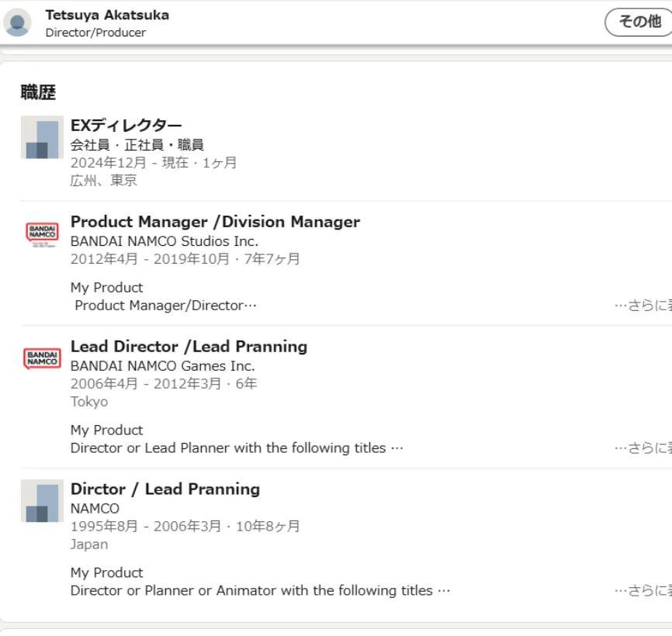Show more of the NAMCO Dirctor description
Viewport: 672px width, 636px height.
[643, 590]
